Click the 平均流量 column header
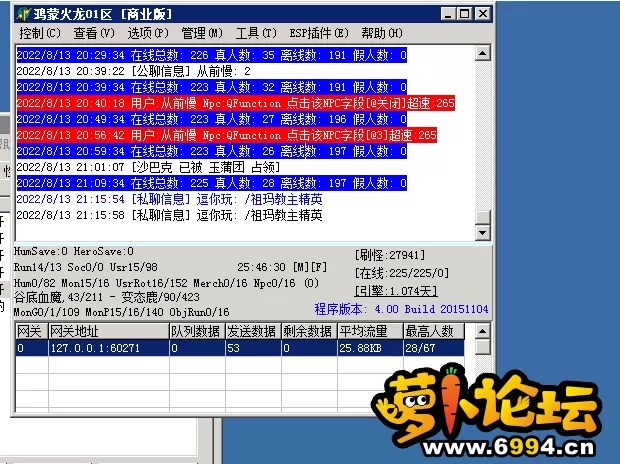 pyautogui.click(x=370, y=331)
